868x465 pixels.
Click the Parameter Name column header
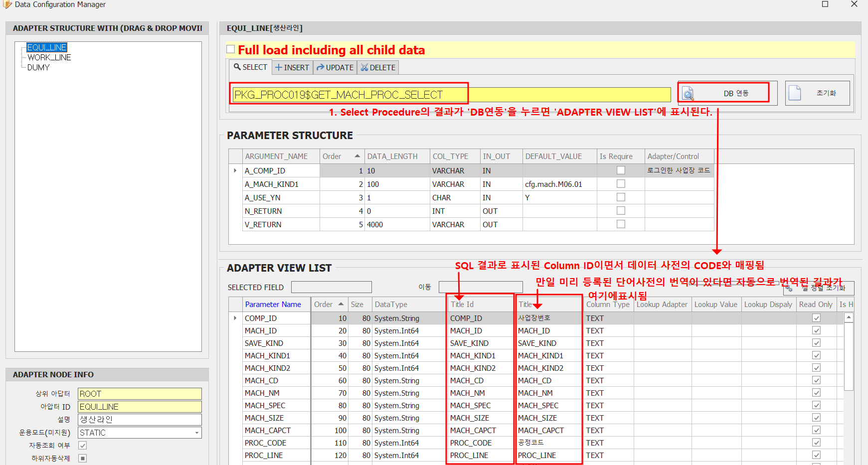277,304
